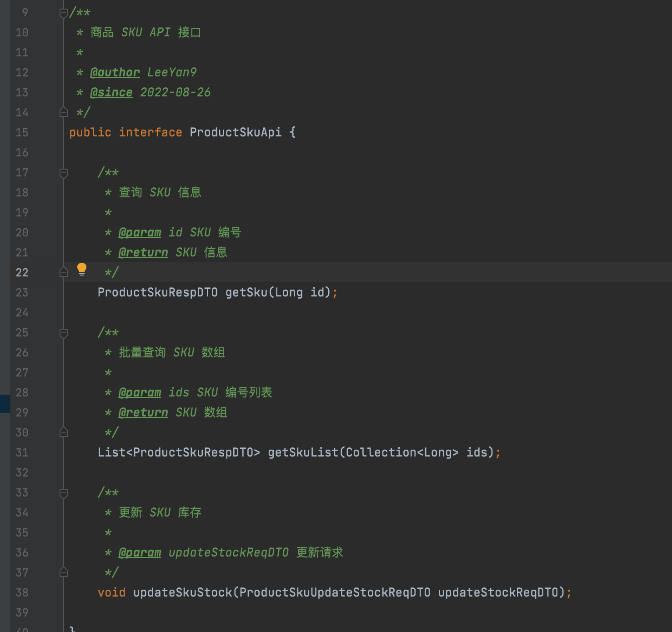
Task: Click ProductSkuUpdateStockReqDTO parameter type
Action: 335,592
